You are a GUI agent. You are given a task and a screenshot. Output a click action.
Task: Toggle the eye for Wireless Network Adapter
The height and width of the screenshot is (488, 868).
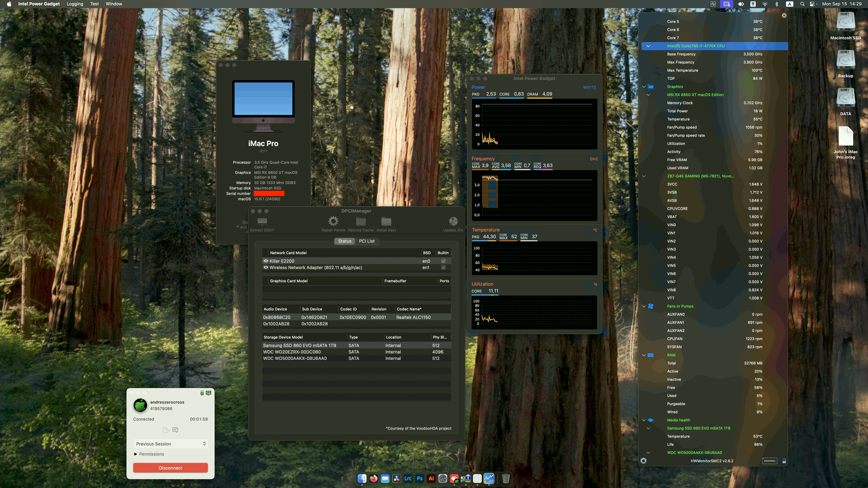click(x=266, y=267)
